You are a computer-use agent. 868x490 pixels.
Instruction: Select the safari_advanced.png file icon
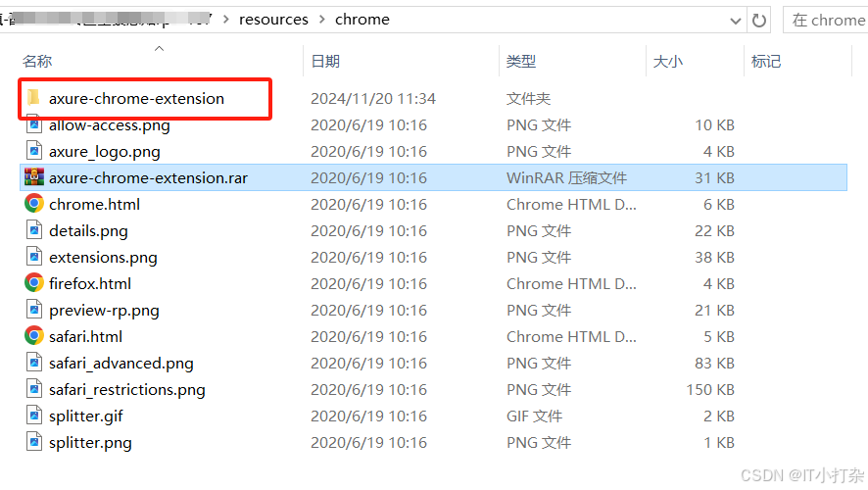(34, 363)
